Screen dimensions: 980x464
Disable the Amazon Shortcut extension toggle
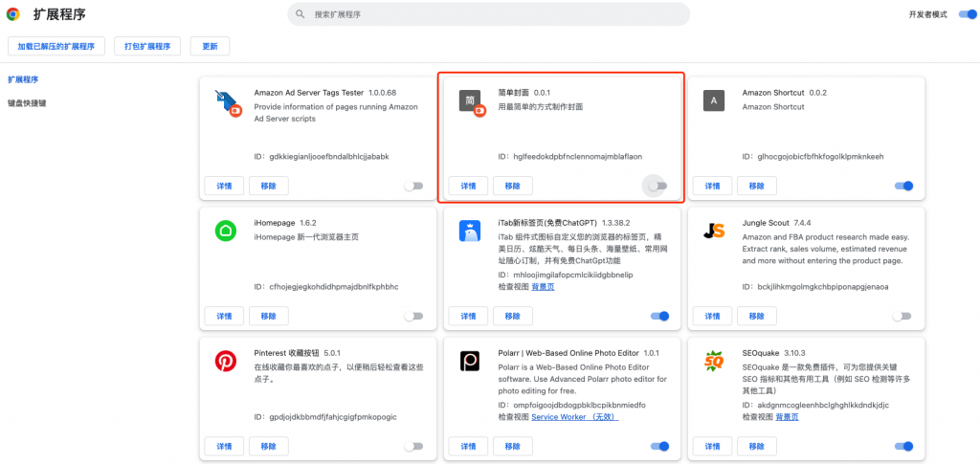point(903,187)
